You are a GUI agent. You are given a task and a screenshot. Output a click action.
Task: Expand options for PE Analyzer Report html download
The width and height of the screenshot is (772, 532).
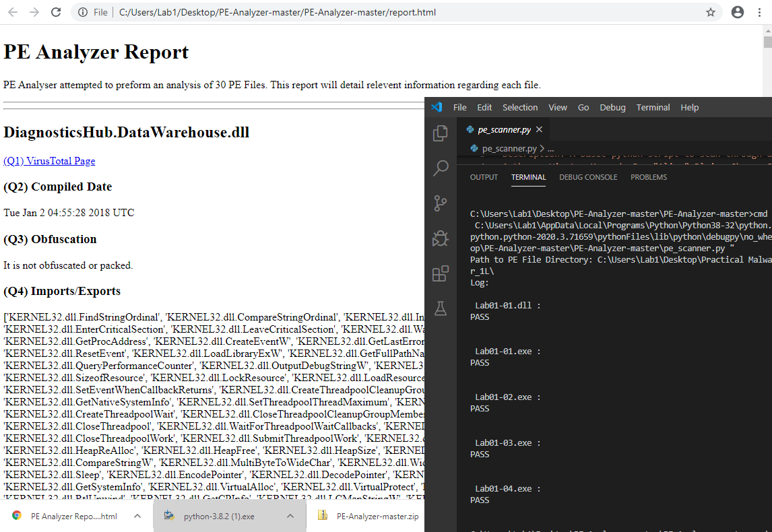click(137, 516)
